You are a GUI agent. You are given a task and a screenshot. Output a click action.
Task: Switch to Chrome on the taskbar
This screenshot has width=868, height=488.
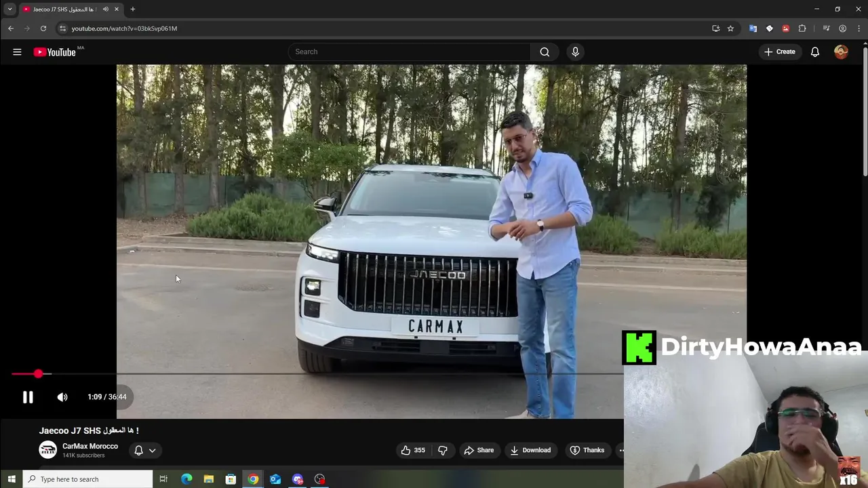click(253, 479)
